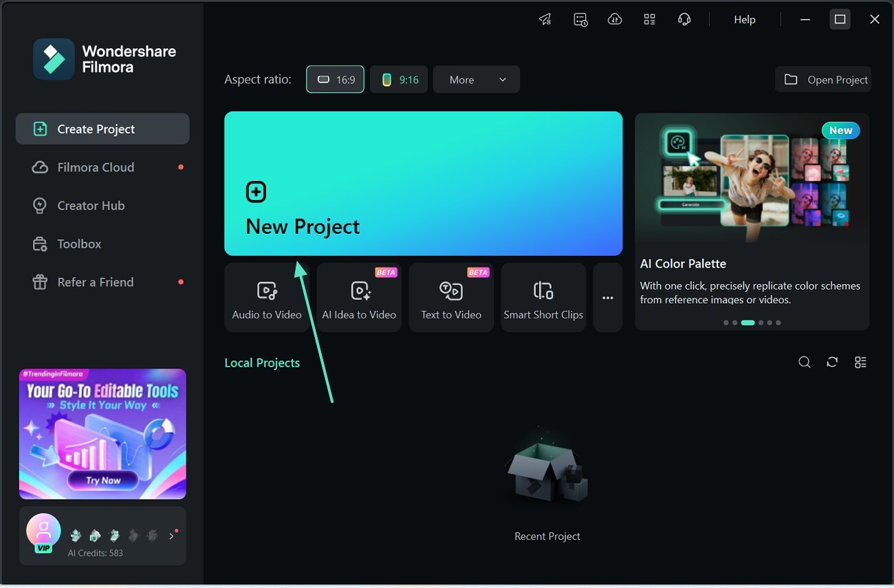The height and width of the screenshot is (588, 894).
Task: Open the message notifications icon in title bar
Action: pos(580,19)
